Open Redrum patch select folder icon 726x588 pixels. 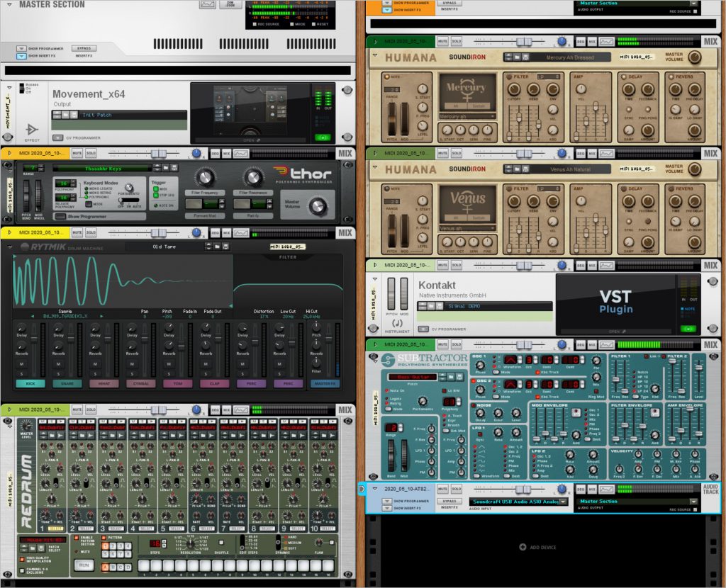click(x=33, y=548)
